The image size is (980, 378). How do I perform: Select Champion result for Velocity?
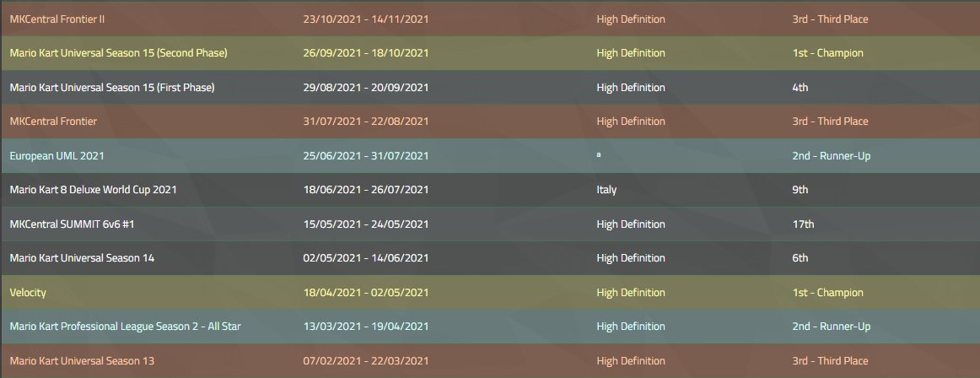(827, 293)
